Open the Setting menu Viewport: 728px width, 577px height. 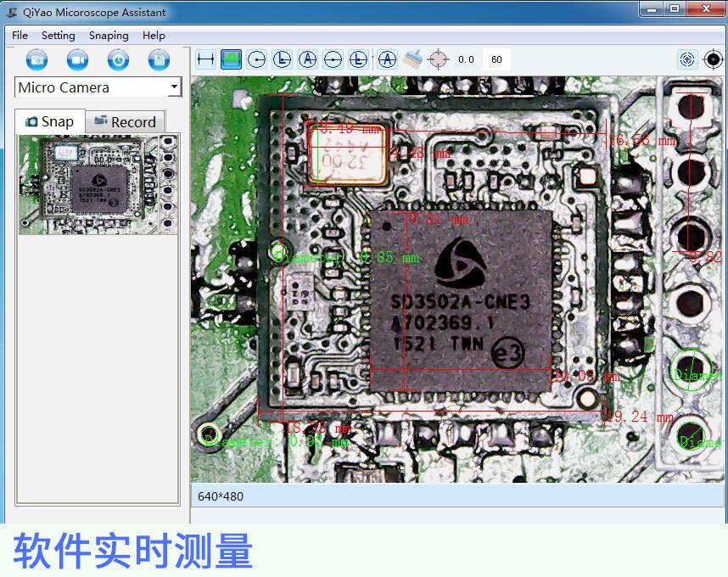click(x=58, y=36)
